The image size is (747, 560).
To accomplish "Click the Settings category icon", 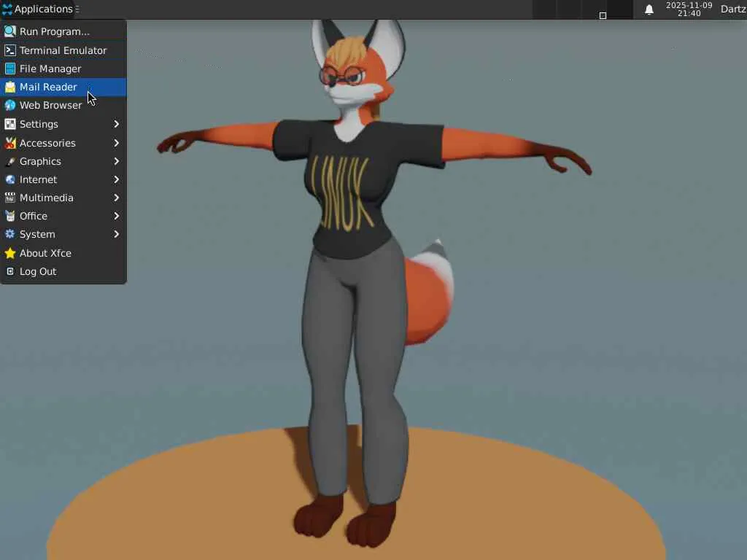I will point(10,124).
